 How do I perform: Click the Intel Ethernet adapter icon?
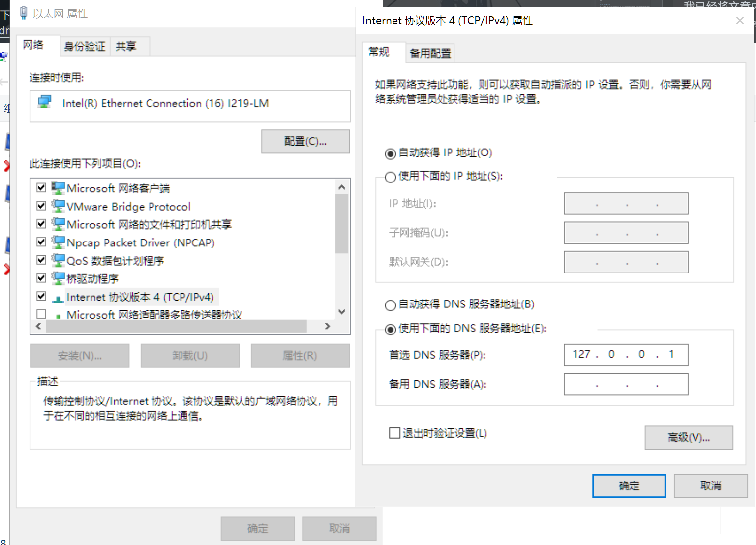pos(45,102)
